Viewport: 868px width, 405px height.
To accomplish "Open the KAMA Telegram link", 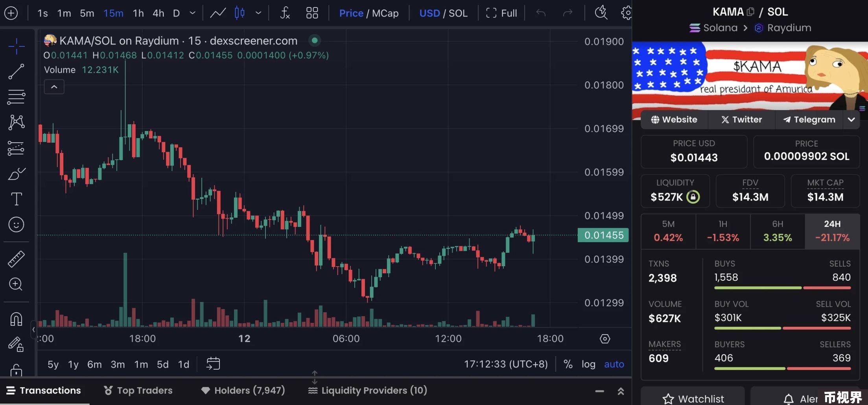I will point(809,120).
